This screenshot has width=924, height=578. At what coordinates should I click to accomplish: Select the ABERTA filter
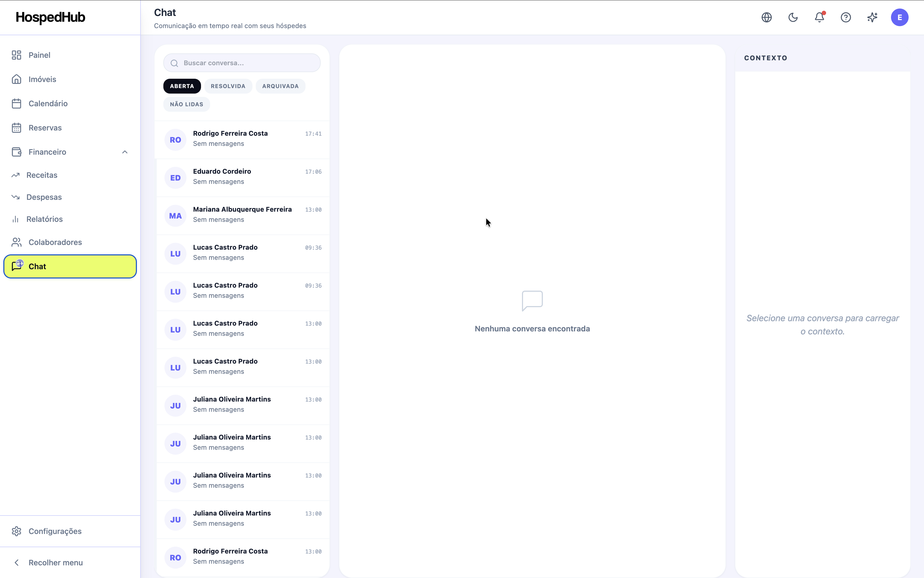coord(182,86)
